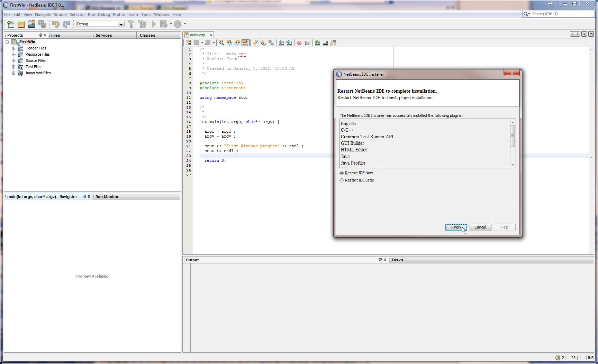This screenshot has width=598, height=364.
Task: Click the plugin list scroll down arrow
Action: click(513, 165)
